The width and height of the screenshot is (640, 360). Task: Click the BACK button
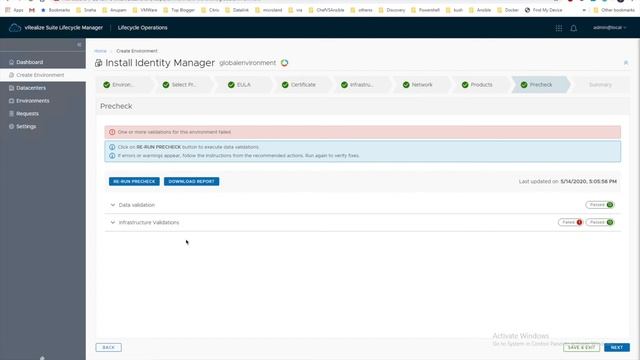click(x=109, y=347)
